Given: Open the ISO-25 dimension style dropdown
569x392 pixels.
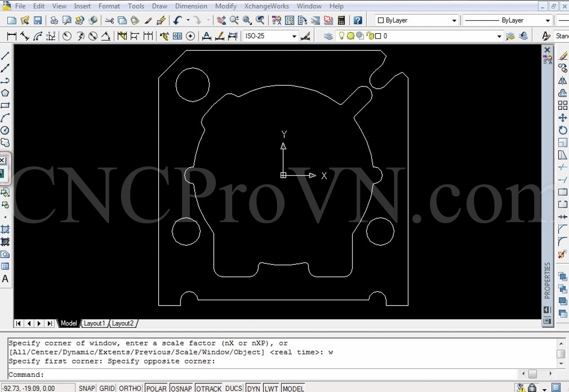Looking at the screenshot, I should coord(294,36).
